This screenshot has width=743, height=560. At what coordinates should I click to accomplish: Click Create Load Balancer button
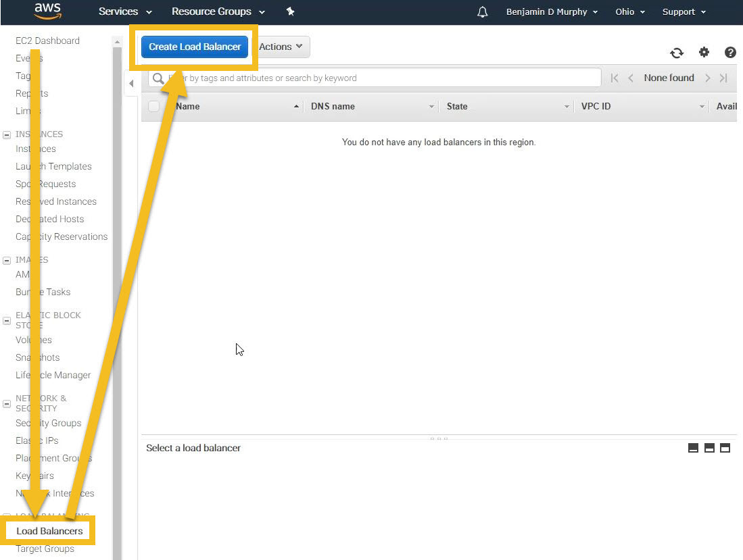[195, 47]
